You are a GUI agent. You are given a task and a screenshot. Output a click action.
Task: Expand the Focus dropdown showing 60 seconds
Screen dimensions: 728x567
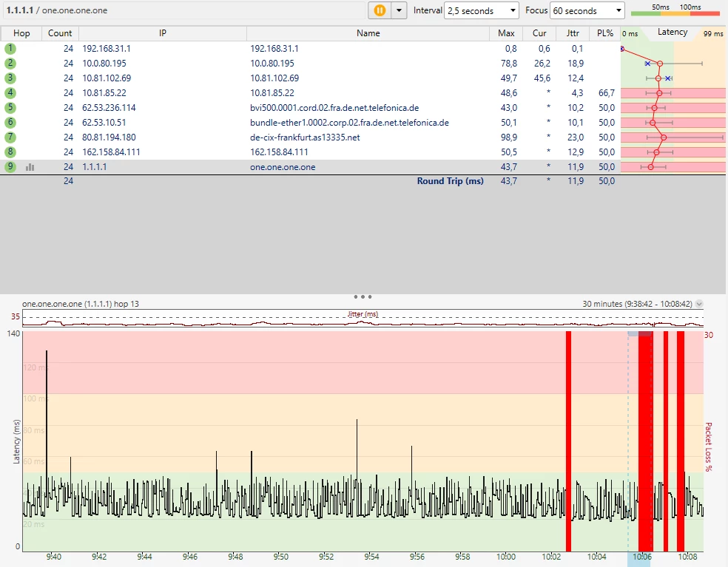pyautogui.click(x=587, y=11)
